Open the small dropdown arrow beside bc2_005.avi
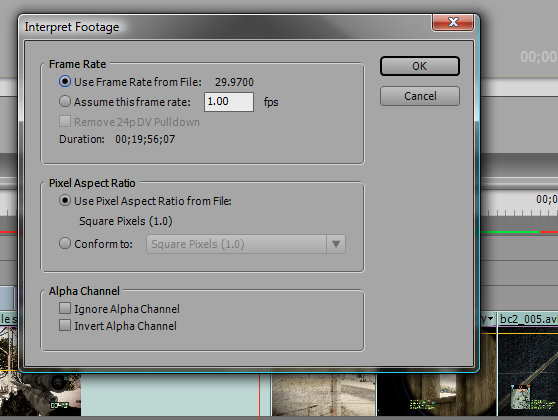 click(491, 319)
